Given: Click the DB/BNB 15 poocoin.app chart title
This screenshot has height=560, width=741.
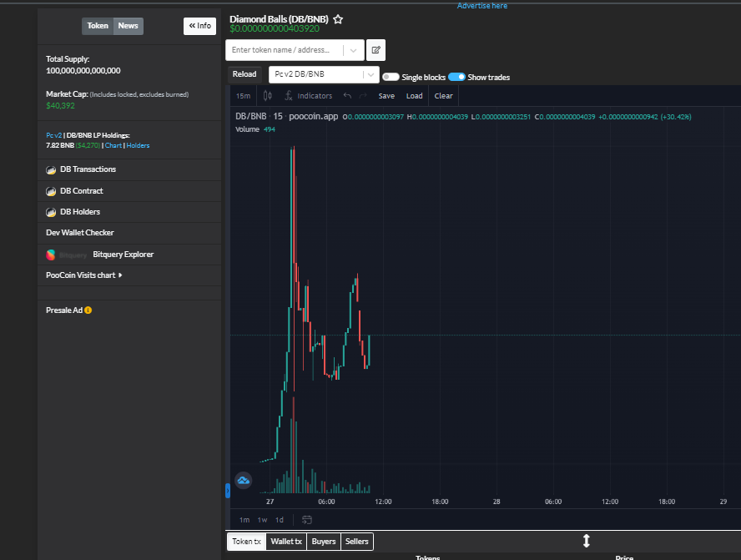Looking at the screenshot, I should [x=287, y=116].
